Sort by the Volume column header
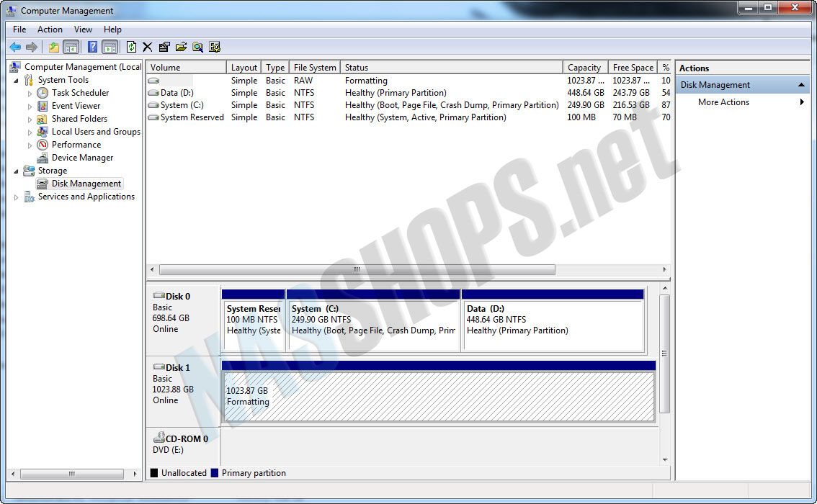Viewport: 817px width, 504px height. [187, 68]
